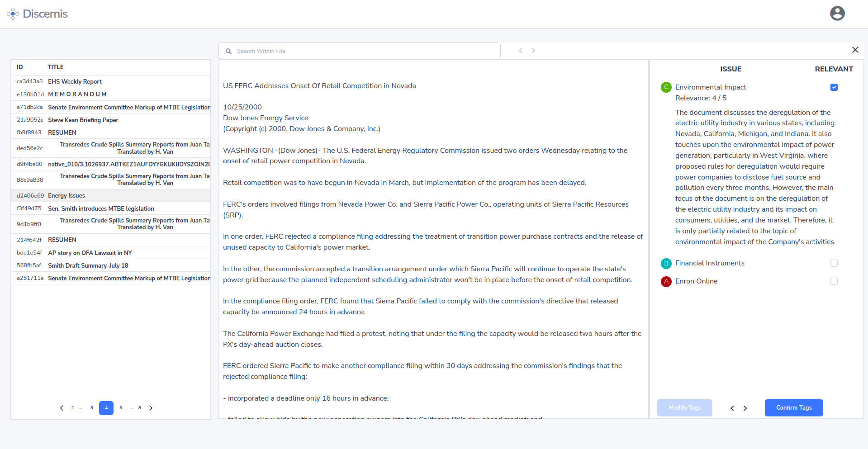Click the TITLE column header

(x=56, y=67)
